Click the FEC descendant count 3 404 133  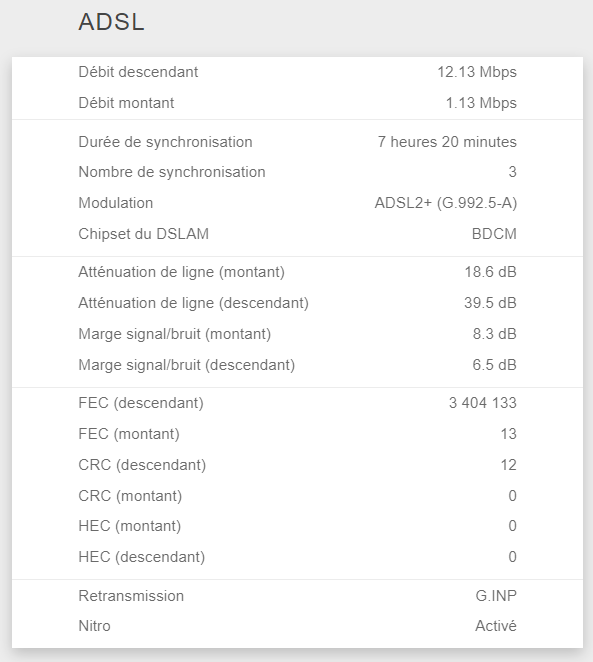point(482,403)
